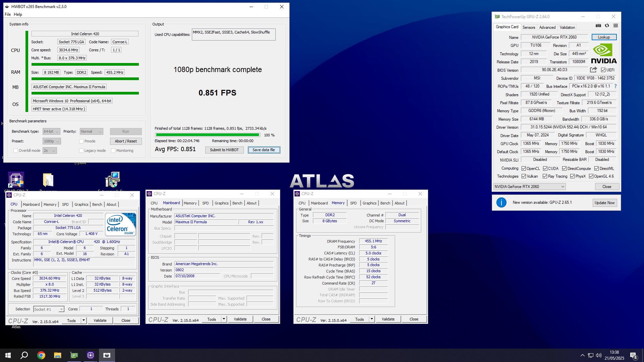644x362 pixels.
Task: Click the NVIDIA logo in GPU-Z
Action: pyautogui.click(x=604, y=54)
